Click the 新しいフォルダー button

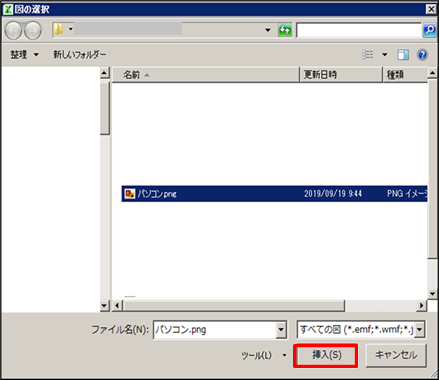pos(80,54)
